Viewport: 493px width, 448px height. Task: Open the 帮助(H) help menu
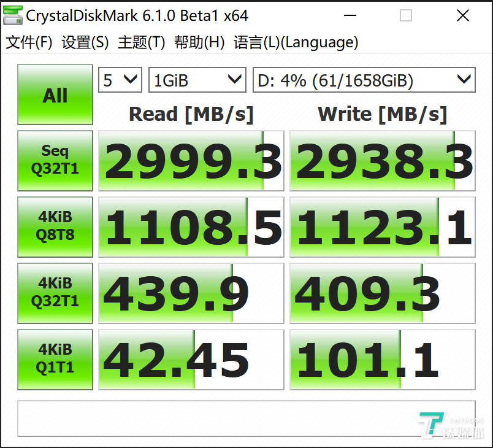[201, 42]
